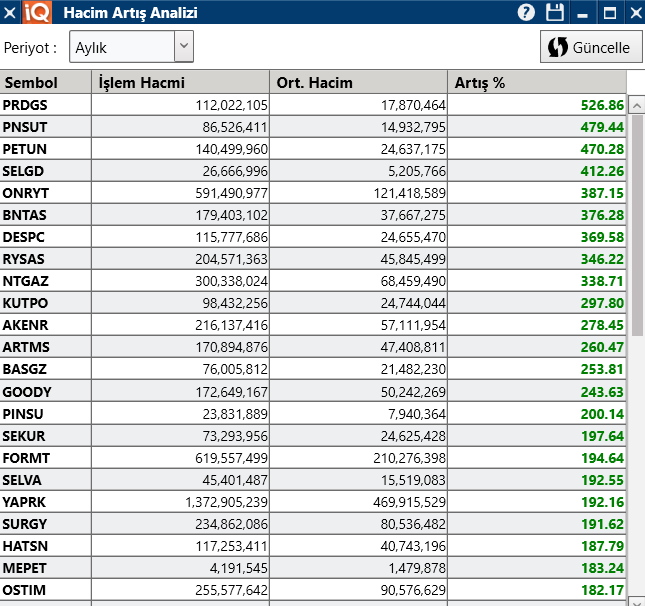The width and height of the screenshot is (645, 606).
Task: Select the PRDGS symbol row
Action: tap(313, 105)
